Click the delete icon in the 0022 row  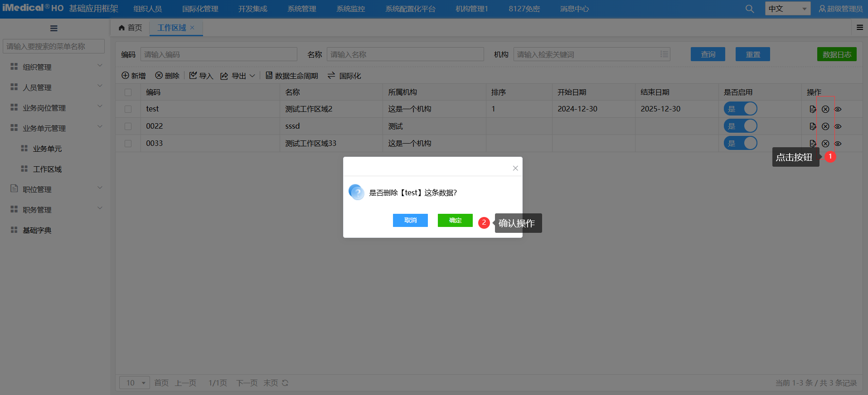pyautogui.click(x=825, y=126)
